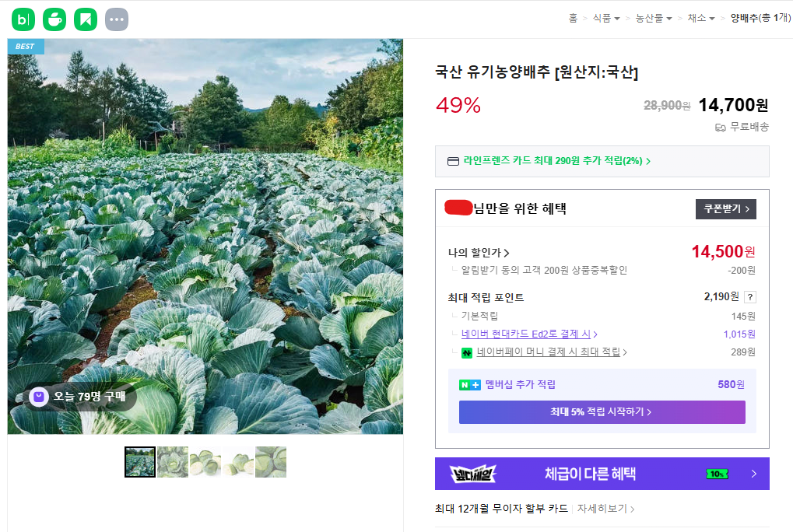Screen dimensions: 793x532
Task: Click the -200원 discount amount
Action: click(x=742, y=271)
